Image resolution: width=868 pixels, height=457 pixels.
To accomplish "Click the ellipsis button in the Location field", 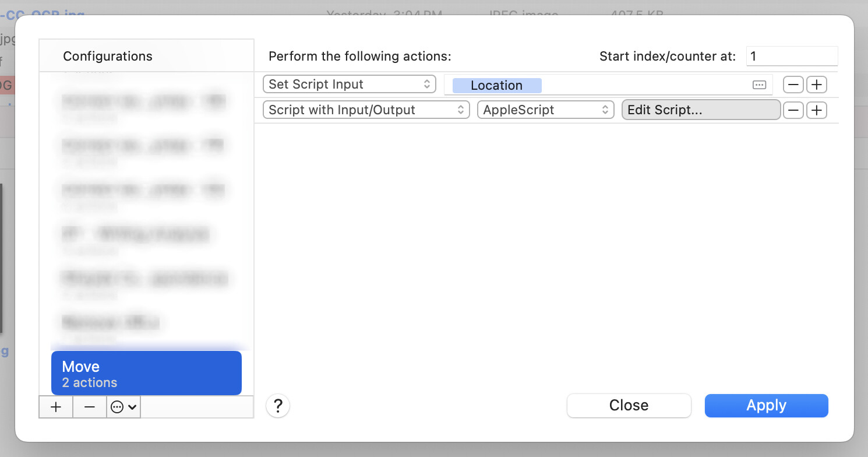I will (759, 85).
